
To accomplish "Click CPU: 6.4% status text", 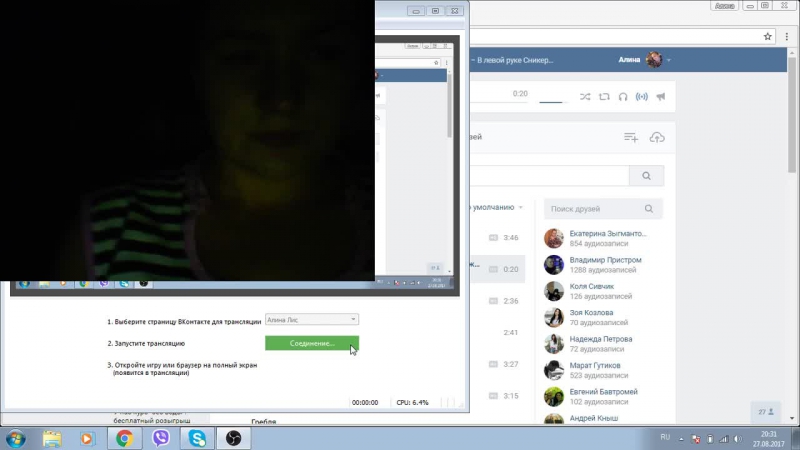I will click(412, 403).
